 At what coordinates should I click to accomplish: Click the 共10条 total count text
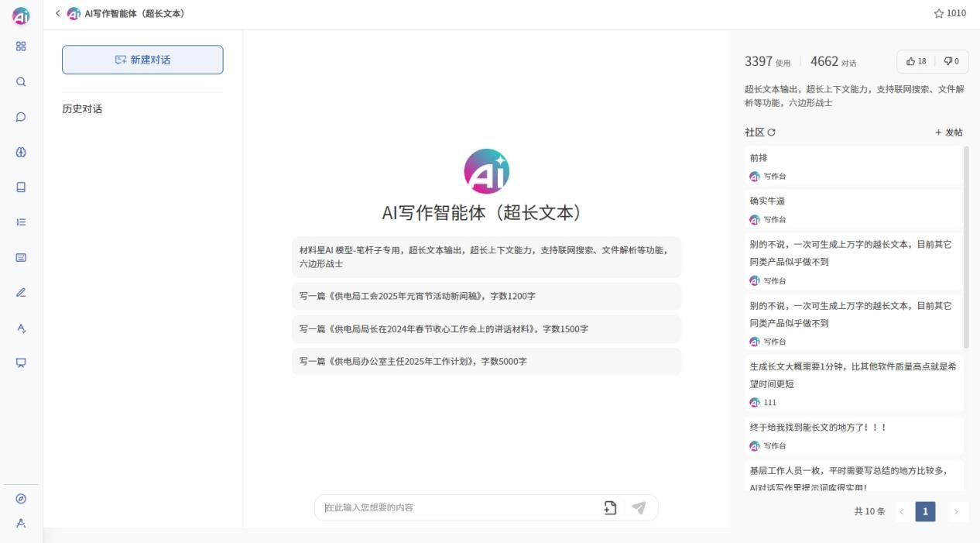pos(869,511)
